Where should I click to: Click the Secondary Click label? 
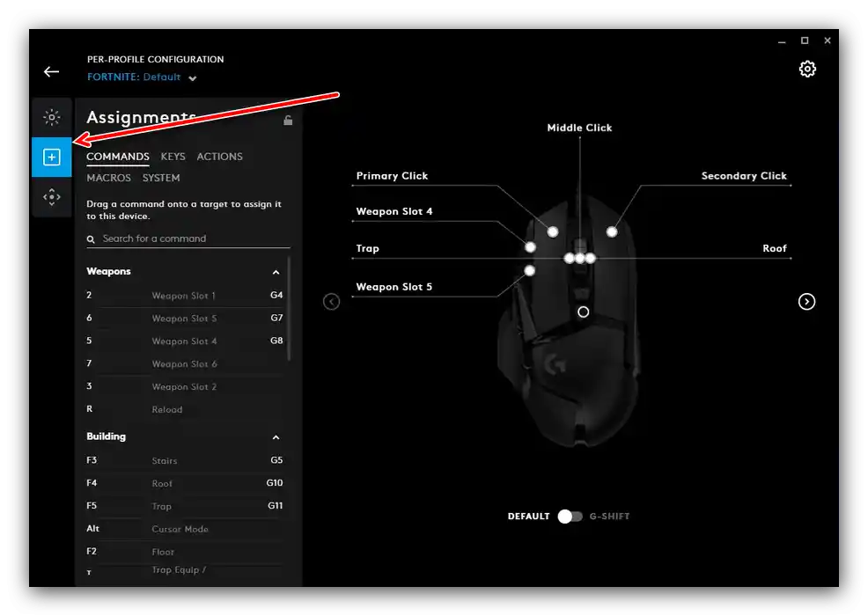(744, 176)
